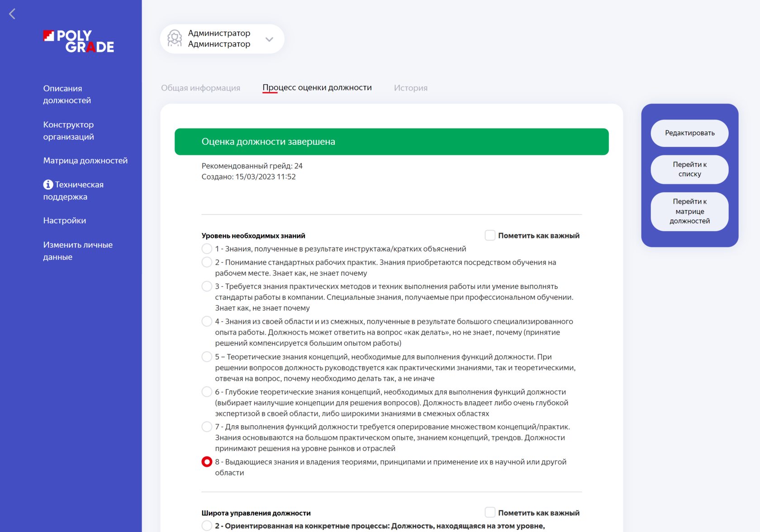Open Описания должностей in sidebar
760x532 pixels.
(67, 94)
